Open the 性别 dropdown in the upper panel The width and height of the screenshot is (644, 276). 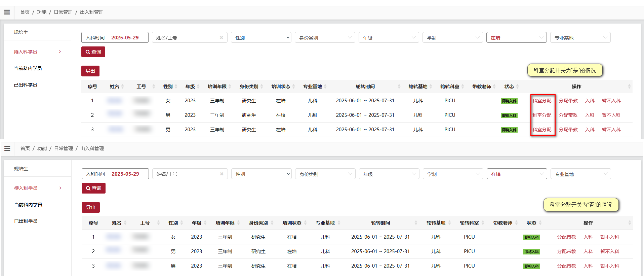(261, 38)
